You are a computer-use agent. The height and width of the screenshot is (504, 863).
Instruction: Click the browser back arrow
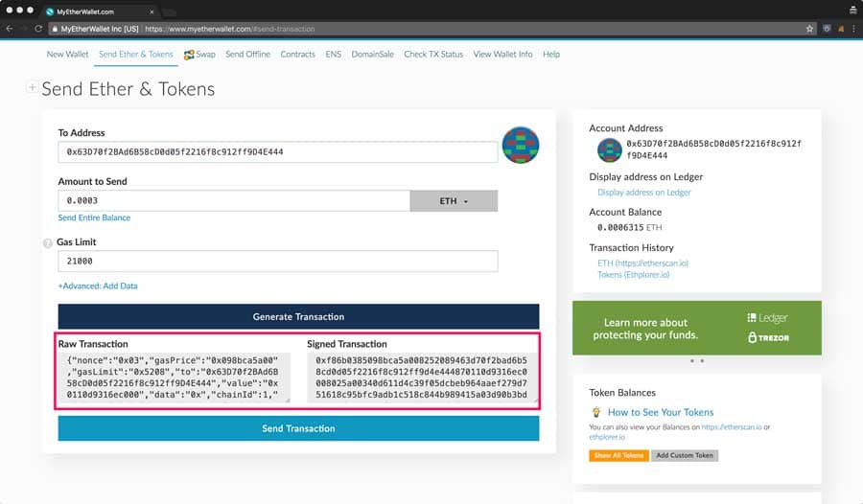[10, 29]
